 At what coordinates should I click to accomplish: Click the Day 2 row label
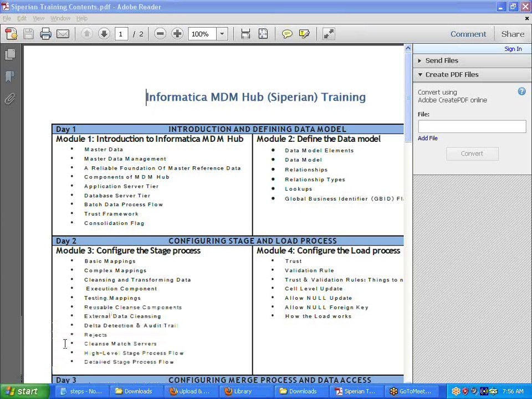[66, 241]
